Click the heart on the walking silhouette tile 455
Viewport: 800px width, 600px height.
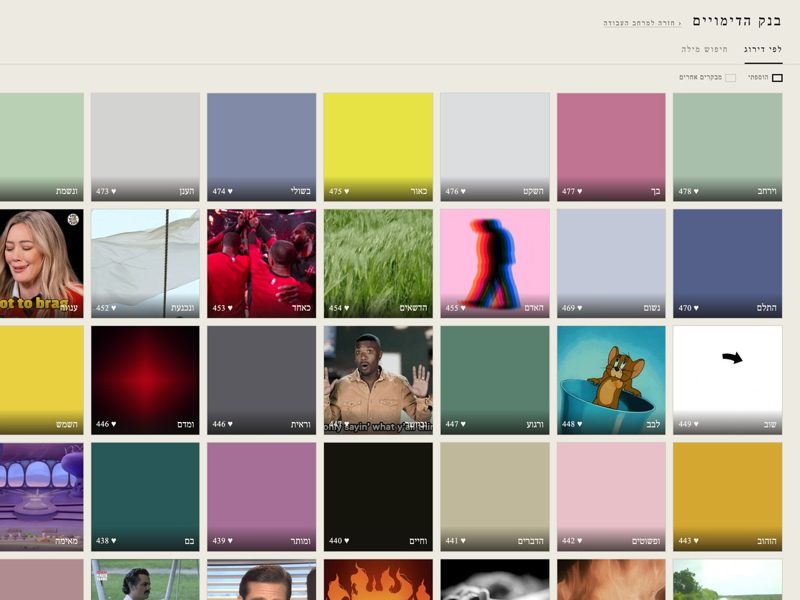(463, 308)
